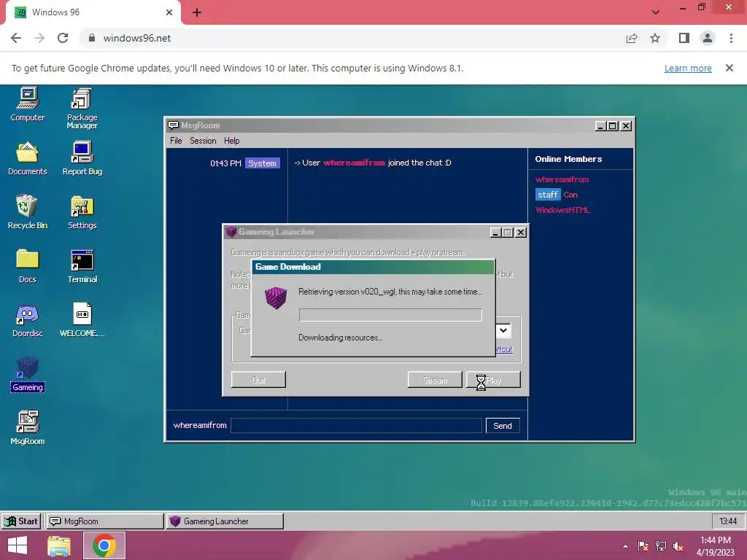Screen dimensions: 747x560
Task: Open the Help menu in MsgRoom
Action: pyautogui.click(x=231, y=141)
